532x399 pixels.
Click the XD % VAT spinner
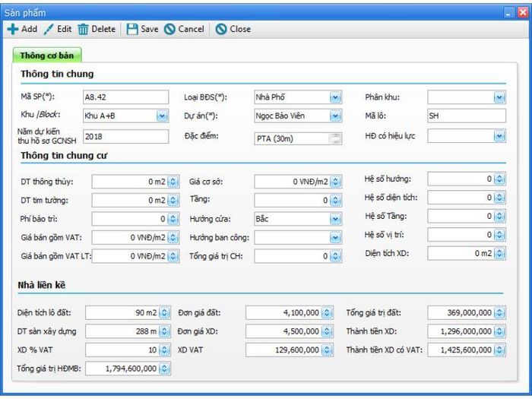(164, 350)
